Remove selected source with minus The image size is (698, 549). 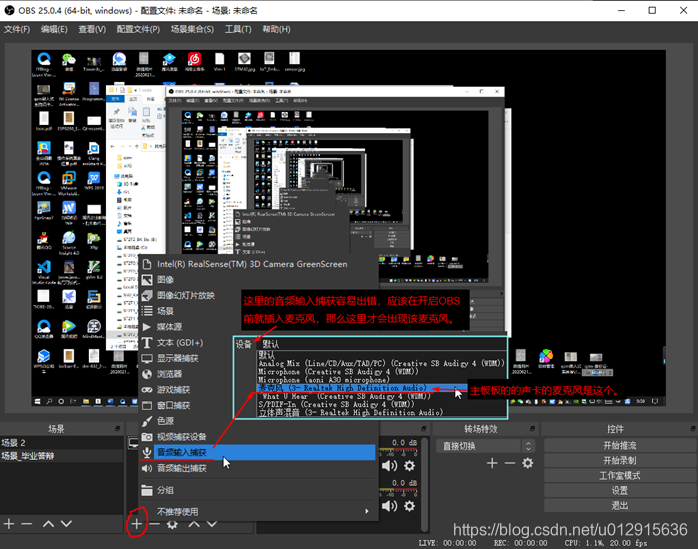point(154,524)
